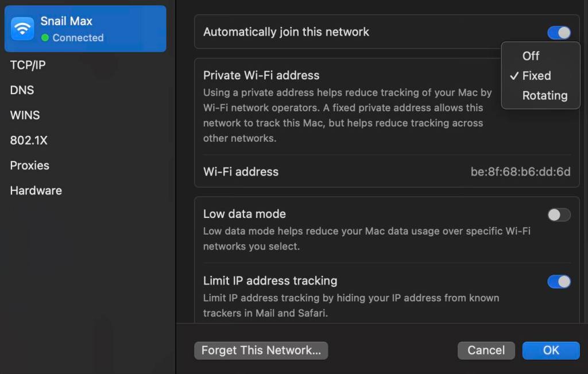Image resolution: width=588 pixels, height=374 pixels.
Task: Click the green Connected status dot
Action: tap(45, 38)
